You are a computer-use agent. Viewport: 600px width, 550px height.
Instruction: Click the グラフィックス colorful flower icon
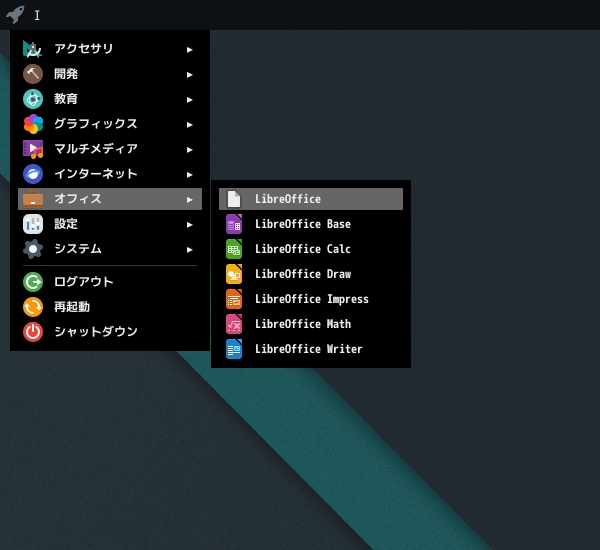click(33, 124)
